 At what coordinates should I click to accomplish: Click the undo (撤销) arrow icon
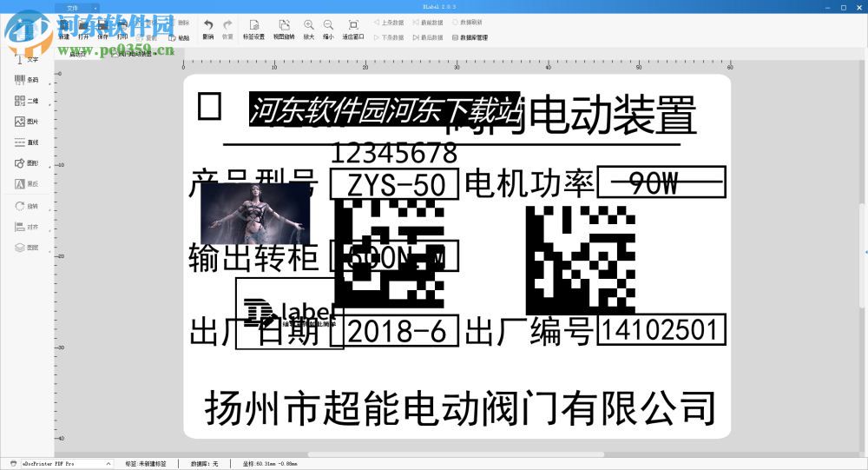point(208,25)
